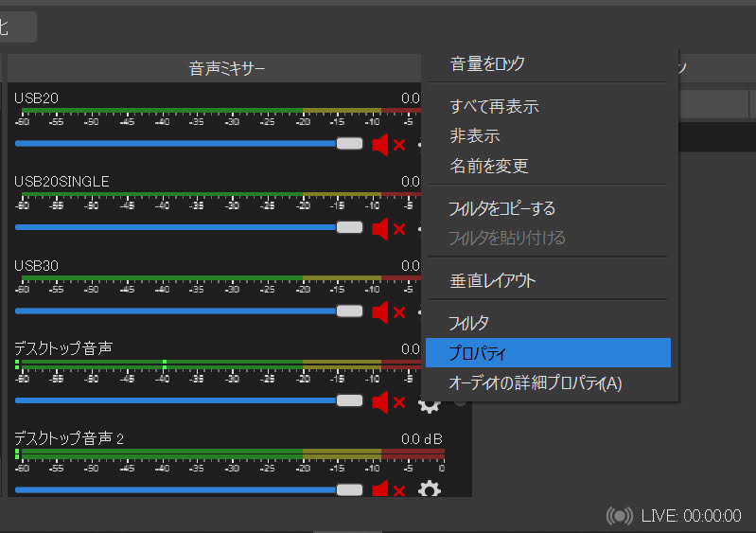
Task: Click the USB20SINGLE source label
Action: pos(62,182)
